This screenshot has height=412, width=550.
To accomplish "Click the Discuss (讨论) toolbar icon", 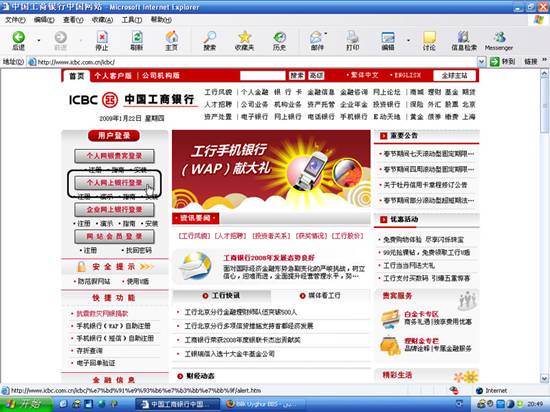I will 429,37.
